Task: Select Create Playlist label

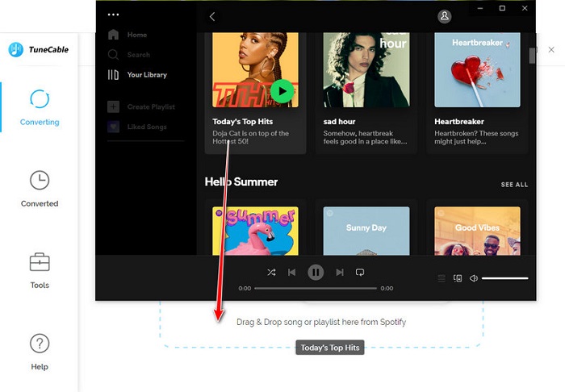Action: 151,107
